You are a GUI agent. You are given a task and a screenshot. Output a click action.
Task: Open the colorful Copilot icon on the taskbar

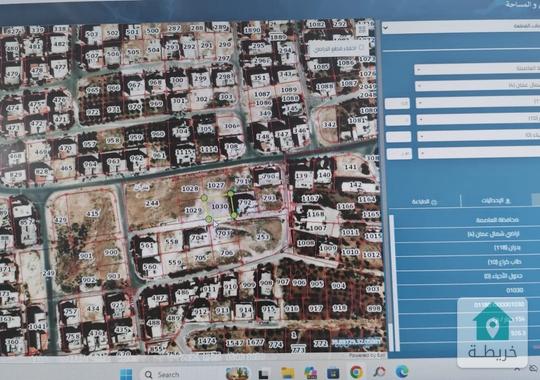point(310,373)
